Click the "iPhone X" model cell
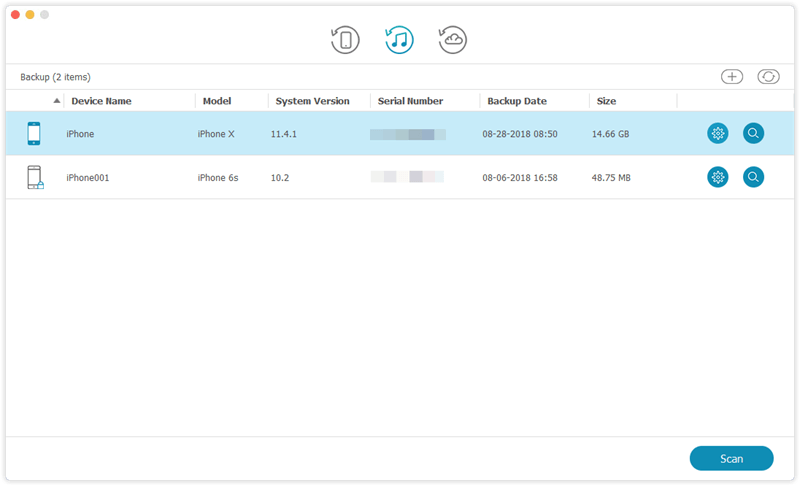Screen dimensions: 800x486 216,134
